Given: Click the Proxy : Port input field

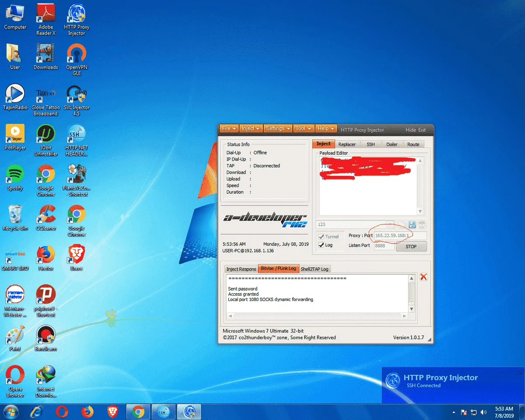Looking at the screenshot, I should point(400,236).
